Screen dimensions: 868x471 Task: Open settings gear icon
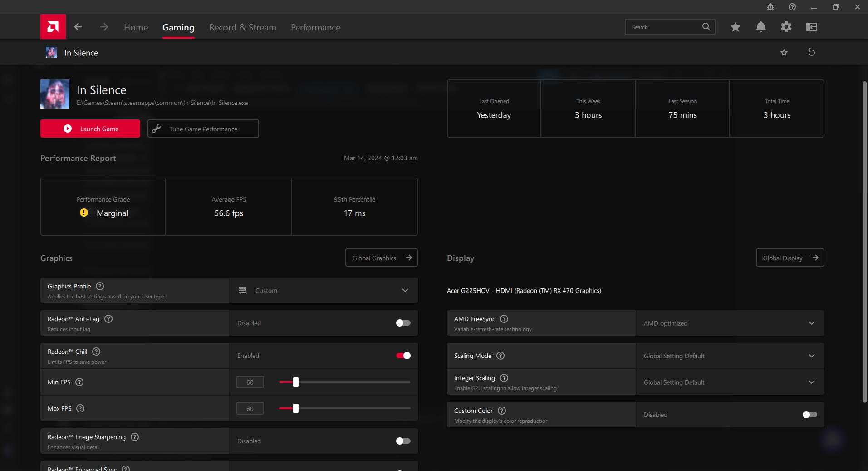tap(786, 27)
